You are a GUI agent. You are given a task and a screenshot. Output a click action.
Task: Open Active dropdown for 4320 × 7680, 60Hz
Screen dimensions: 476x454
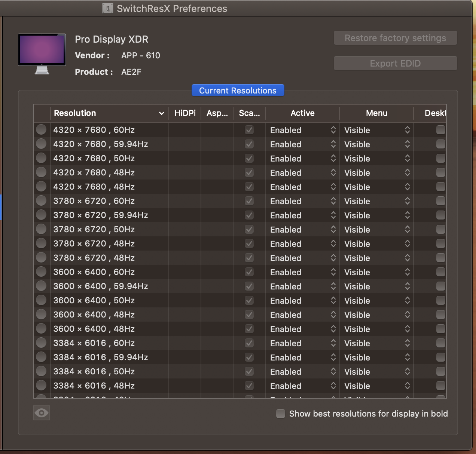(302, 130)
